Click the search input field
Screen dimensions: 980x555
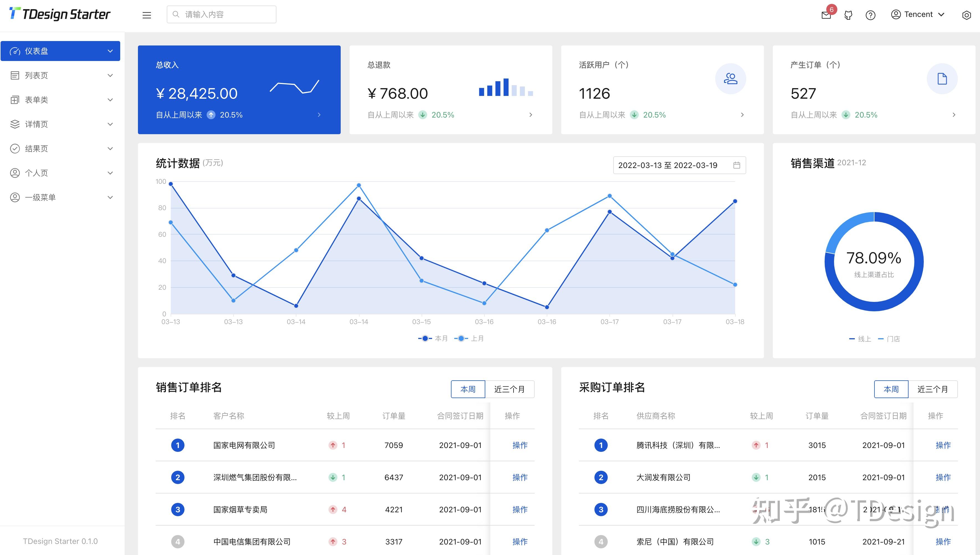coord(221,14)
